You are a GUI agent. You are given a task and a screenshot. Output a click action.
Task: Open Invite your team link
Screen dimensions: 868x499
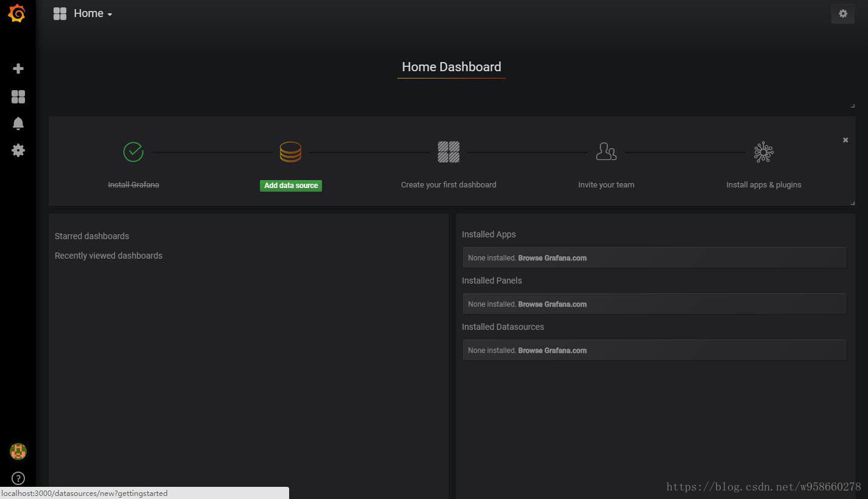(x=606, y=185)
